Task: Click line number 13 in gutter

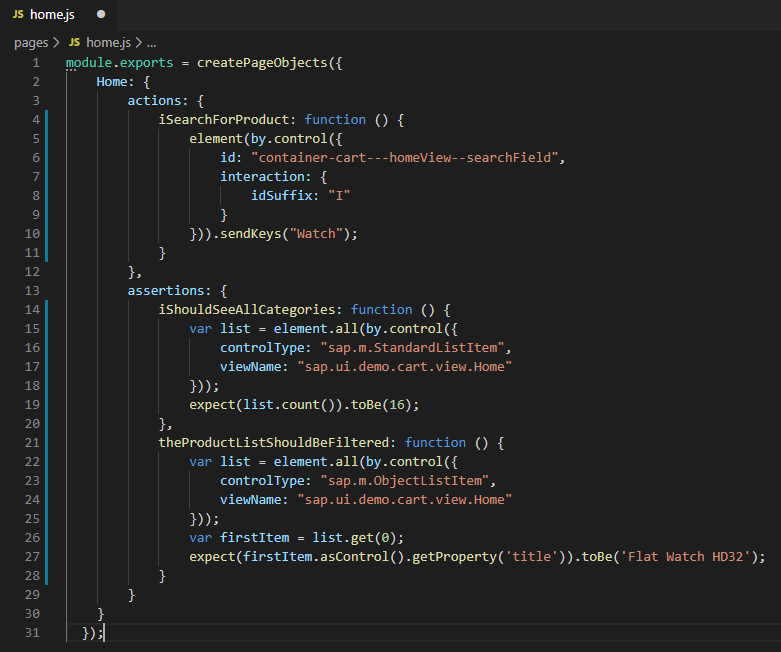Action: click(32, 291)
